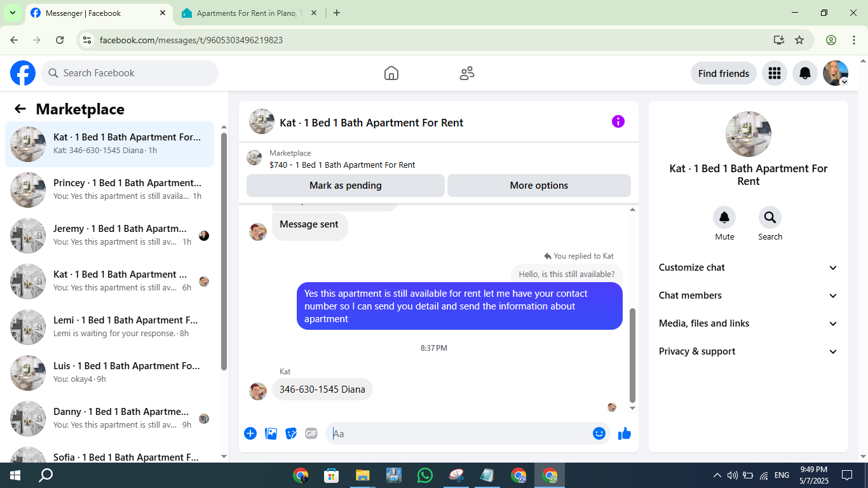Image resolution: width=868 pixels, height=488 pixels.
Task: Open volume control in system tray
Action: pos(732,475)
